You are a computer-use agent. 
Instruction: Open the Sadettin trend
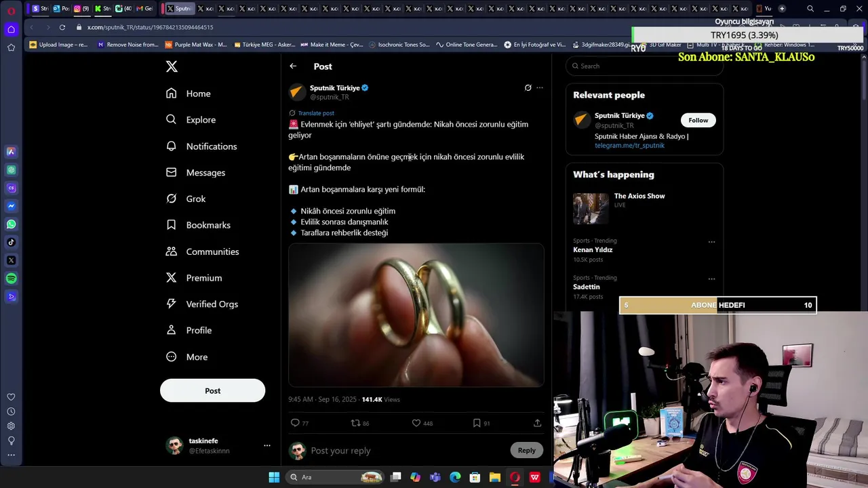pos(587,287)
